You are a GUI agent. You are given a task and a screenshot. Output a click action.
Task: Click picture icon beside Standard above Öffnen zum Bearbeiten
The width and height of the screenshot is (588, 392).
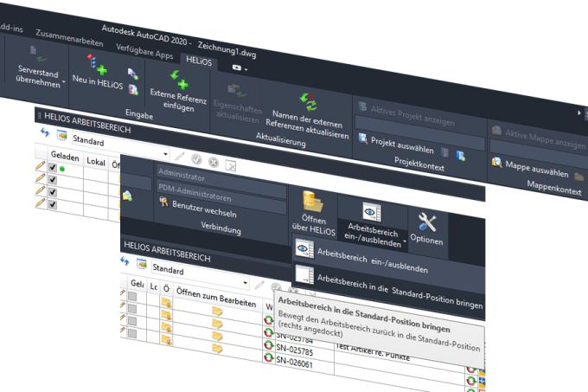click(141, 264)
